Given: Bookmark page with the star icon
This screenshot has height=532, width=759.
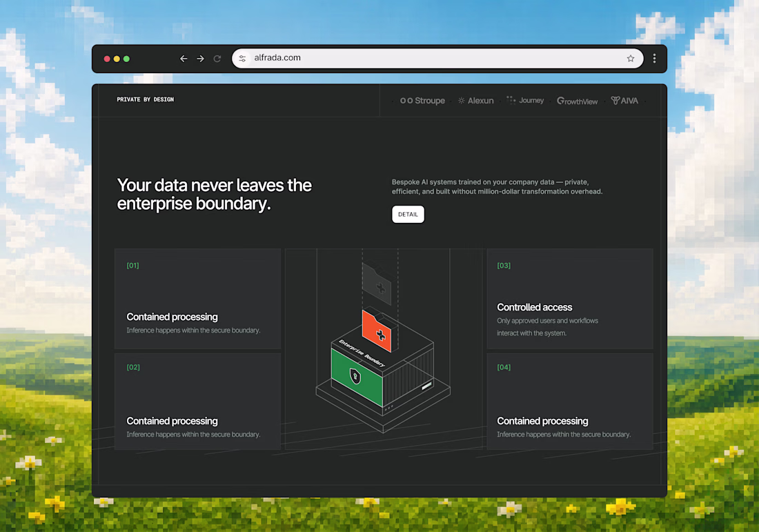Looking at the screenshot, I should [630, 59].
